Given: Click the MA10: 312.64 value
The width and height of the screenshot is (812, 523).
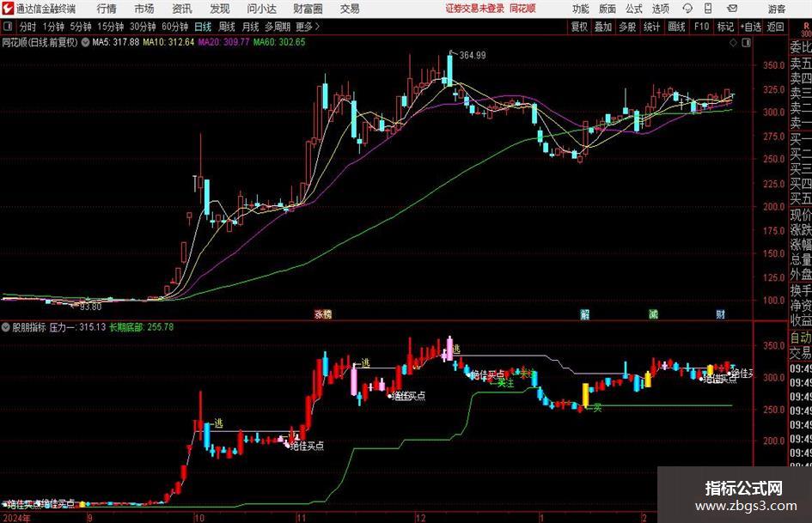Looking at the screenshot, I should coord(168,42).
